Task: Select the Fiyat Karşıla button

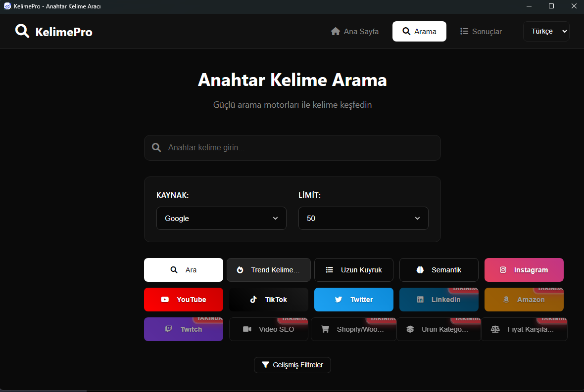Action: coord(524,329)
